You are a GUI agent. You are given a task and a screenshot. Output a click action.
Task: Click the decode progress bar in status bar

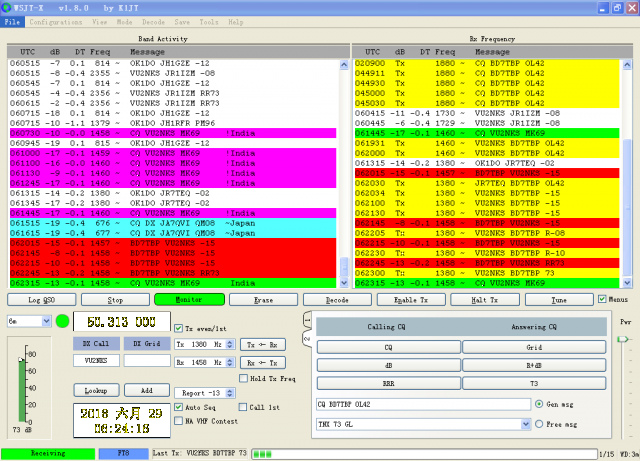click(x=424, y=454)
